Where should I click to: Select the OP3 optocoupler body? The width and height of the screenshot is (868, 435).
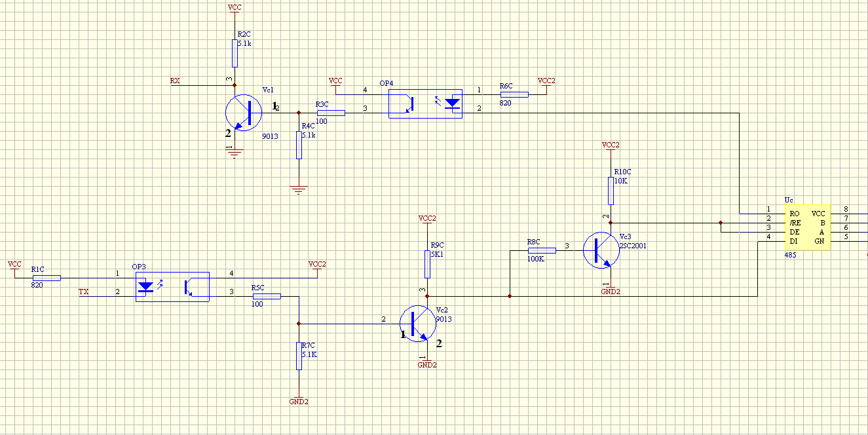(x=172, y=287)
